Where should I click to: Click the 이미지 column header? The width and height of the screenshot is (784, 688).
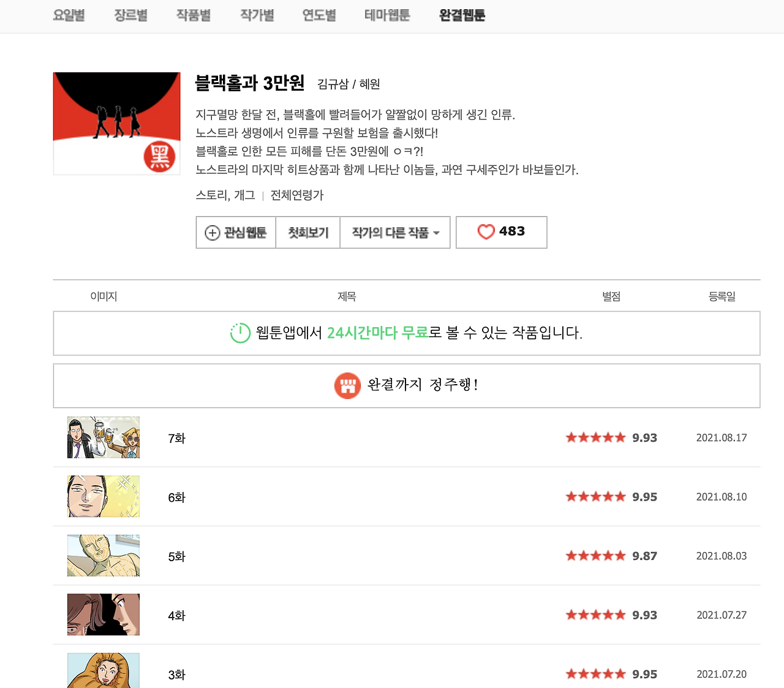[104, 297]
